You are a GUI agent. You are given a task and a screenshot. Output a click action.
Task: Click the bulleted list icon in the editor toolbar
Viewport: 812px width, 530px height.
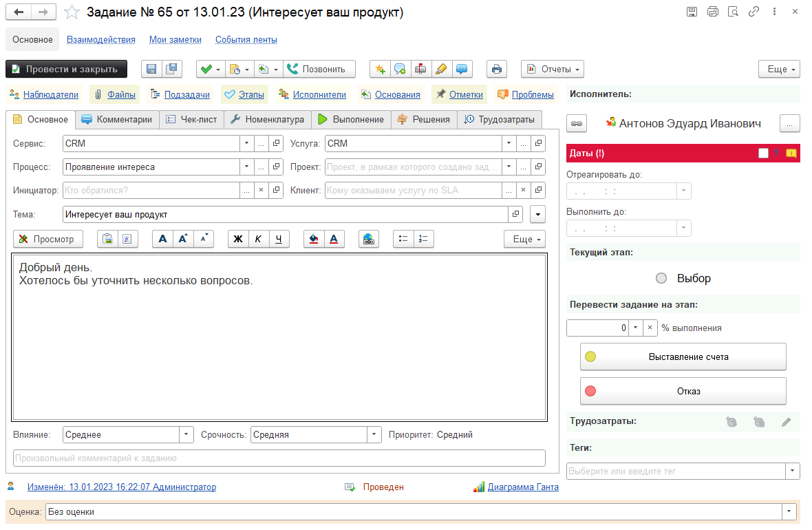click(x=404, y=239)
